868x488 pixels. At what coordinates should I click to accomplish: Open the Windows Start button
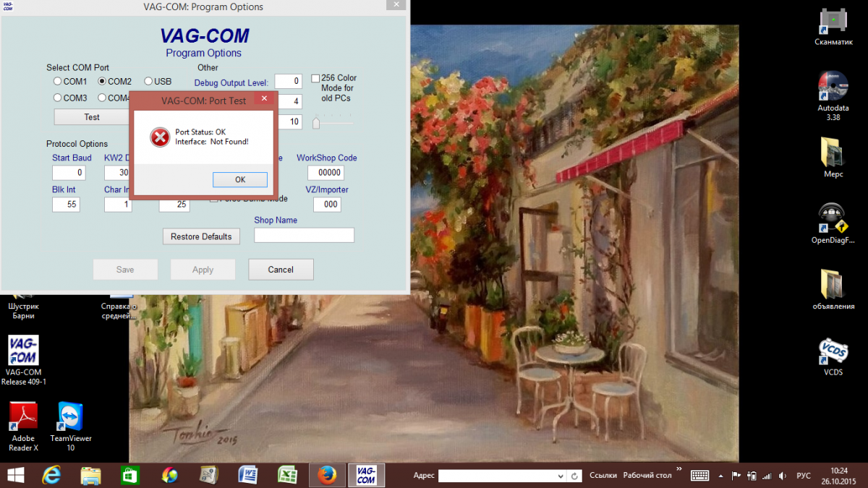click(14, 475)
